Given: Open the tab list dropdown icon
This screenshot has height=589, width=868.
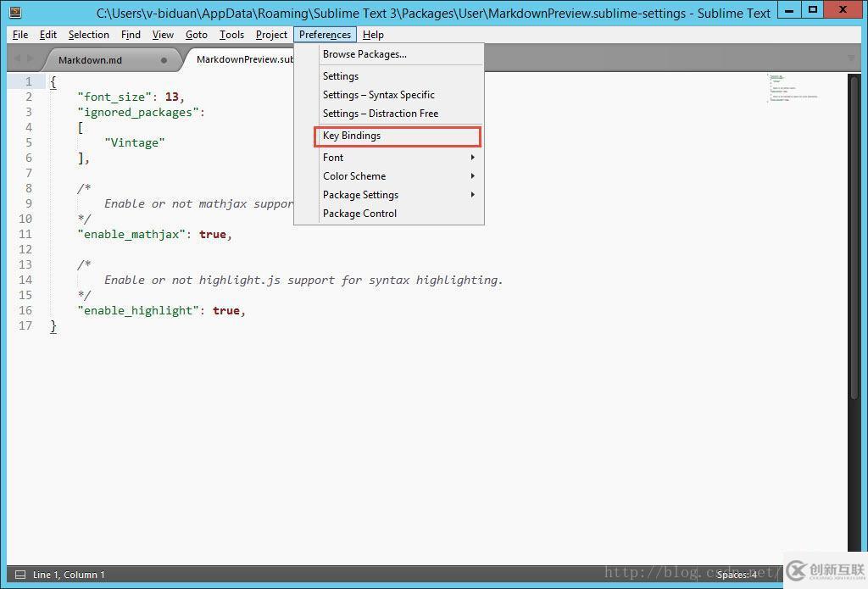Looking at the screenshot, I should [x=851, y=58].
